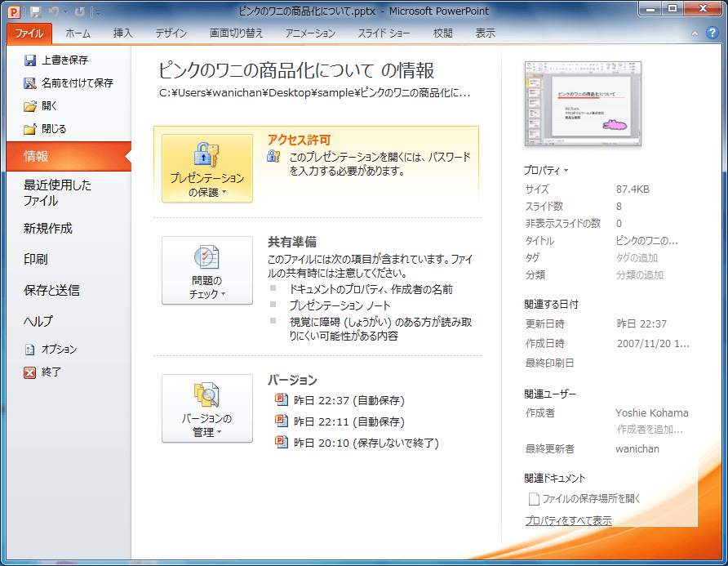The height and width of the screenshot is (566, 728).
Task: Click the オプション settings icon
Action: point(29,350)
